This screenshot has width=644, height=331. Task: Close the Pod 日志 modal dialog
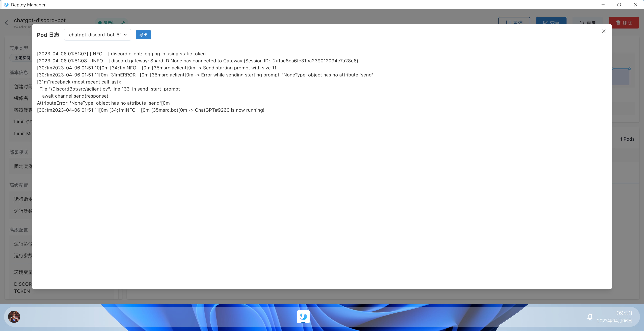603,31
